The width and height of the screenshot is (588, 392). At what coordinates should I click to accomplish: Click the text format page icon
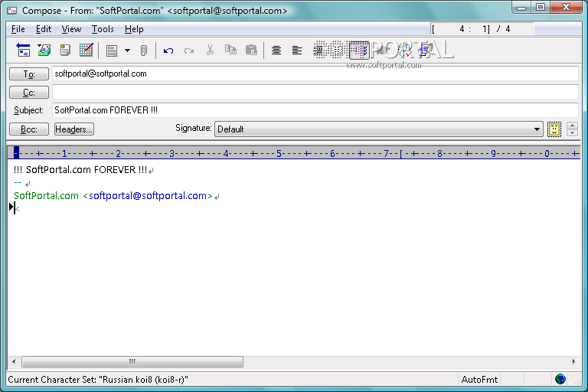111,51
